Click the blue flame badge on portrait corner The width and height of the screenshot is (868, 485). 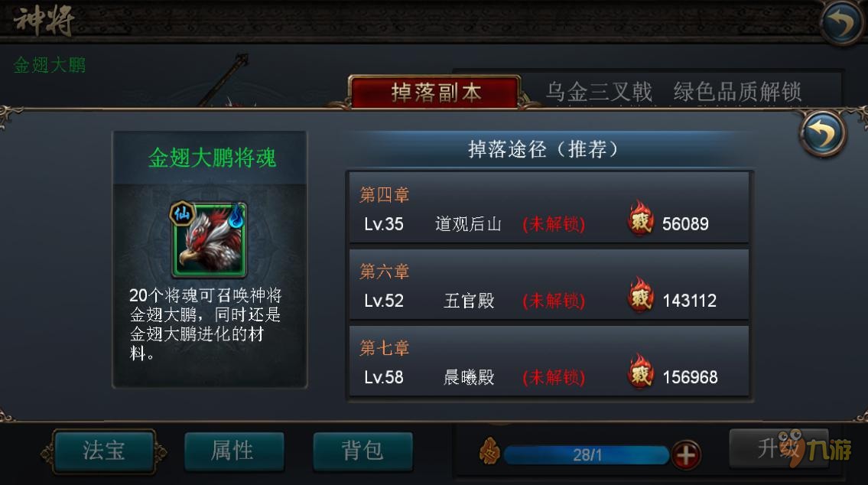tap(237, 216)
